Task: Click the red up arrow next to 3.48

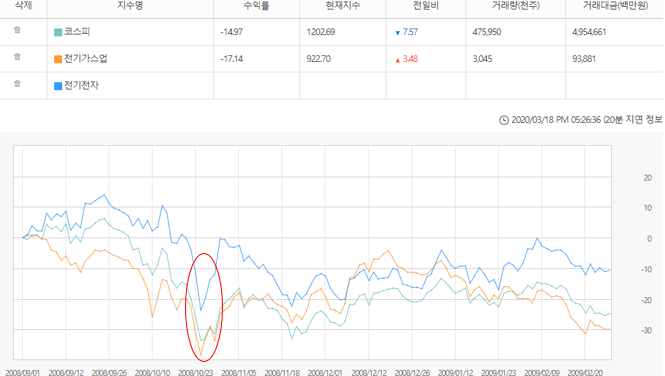Action: point(397,60)
